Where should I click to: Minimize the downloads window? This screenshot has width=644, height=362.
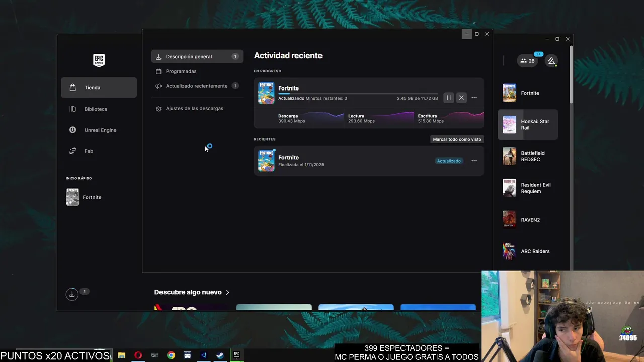pos(466,34)
